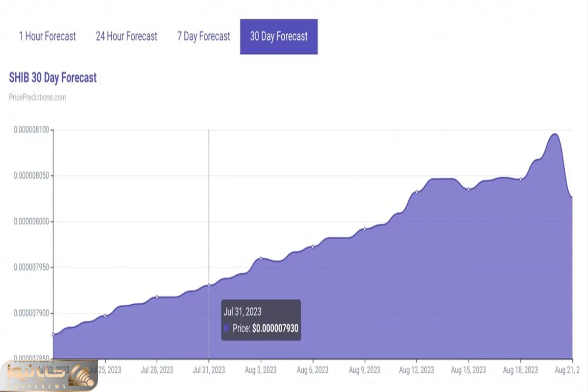The width and height of the screenshot is (588, 392).
Task: Select the Aug 3 data point on curve
Action: coord(261,258)
